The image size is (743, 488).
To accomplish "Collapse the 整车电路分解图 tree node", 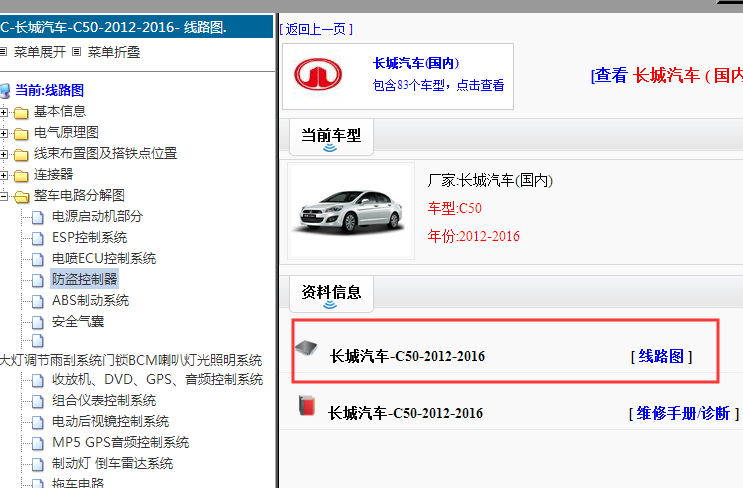I will (x=4, y=196).
